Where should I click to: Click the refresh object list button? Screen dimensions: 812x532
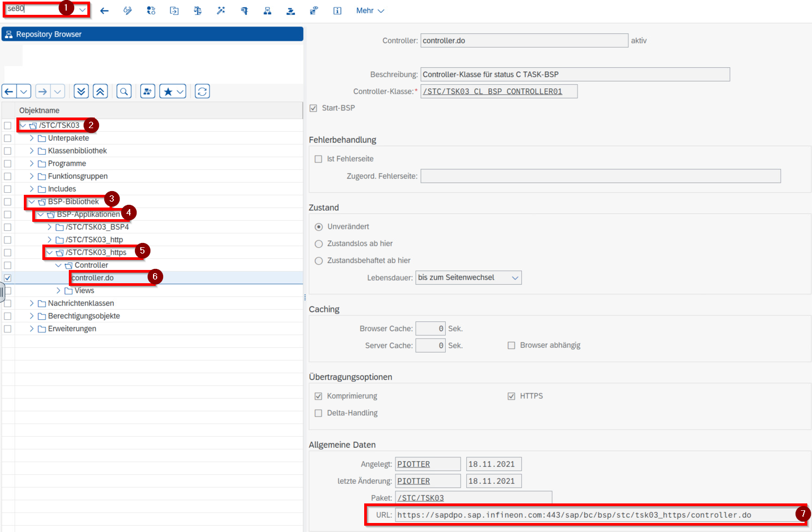click(x=202, y=92)
